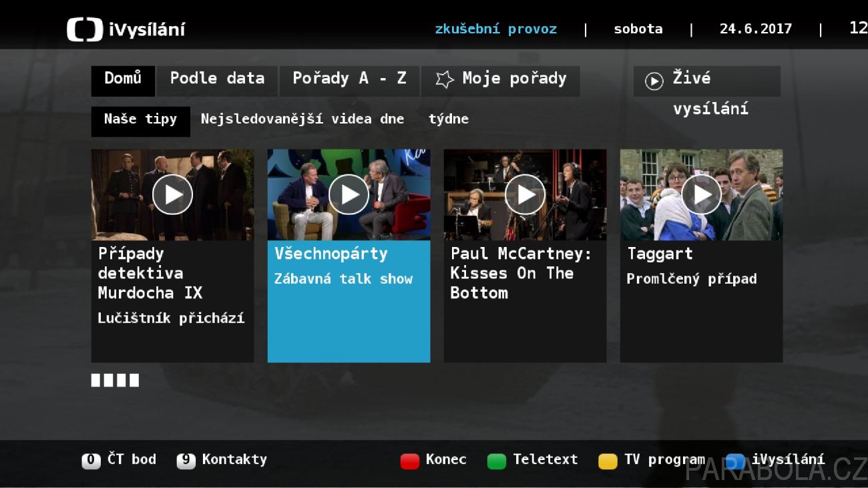This screenshot has height=488, width=868.
Task: Click the Případy detektiva Murdocha IX title
Action: point(150,273)
